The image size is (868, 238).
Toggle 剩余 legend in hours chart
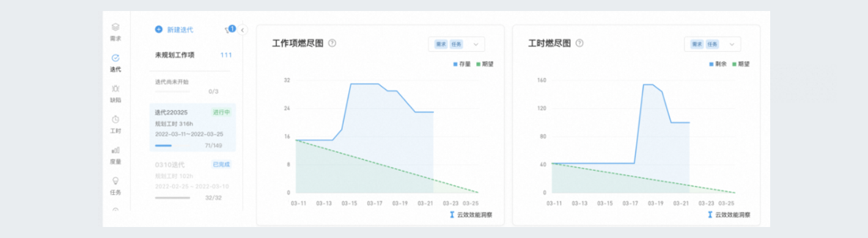[718, 64]
